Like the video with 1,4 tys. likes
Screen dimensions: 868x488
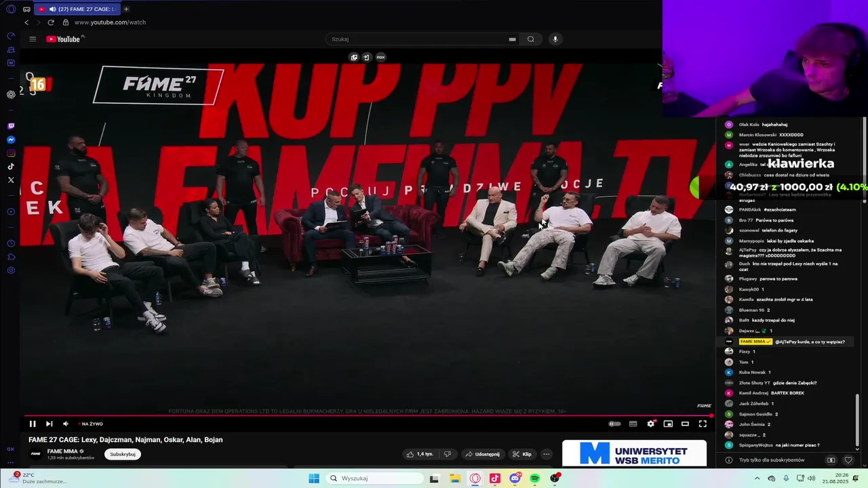coord(420,454)
